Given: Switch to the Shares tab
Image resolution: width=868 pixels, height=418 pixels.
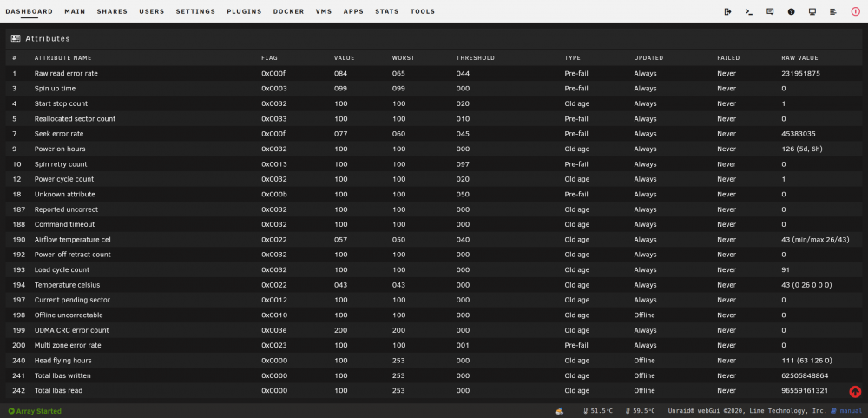Looking at the screenshot, I should 112,11.
